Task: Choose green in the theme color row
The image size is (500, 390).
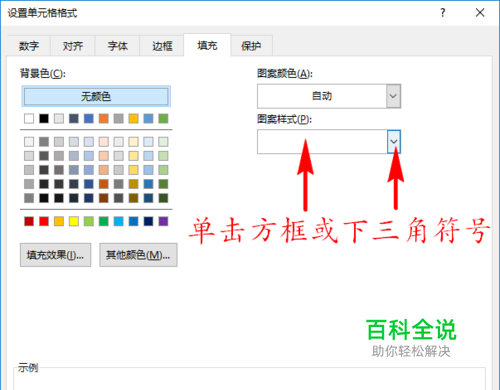Action: (163, 118)
